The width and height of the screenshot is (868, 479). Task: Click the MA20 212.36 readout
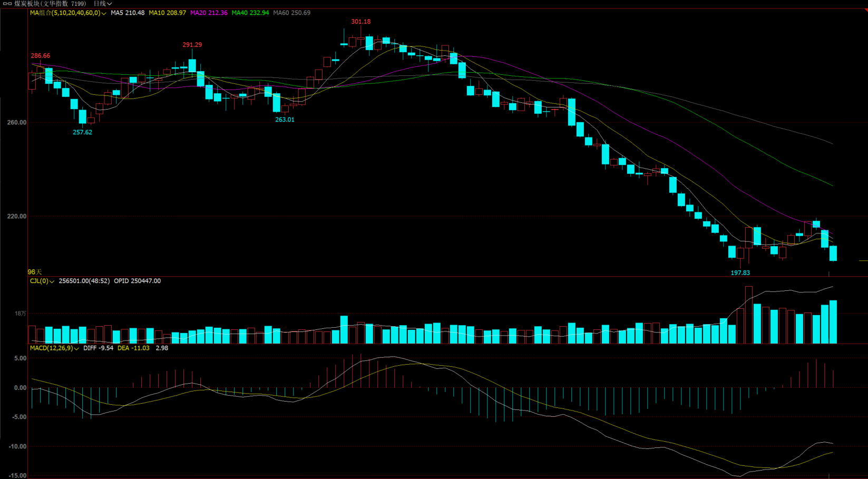[x=209, y=13]
